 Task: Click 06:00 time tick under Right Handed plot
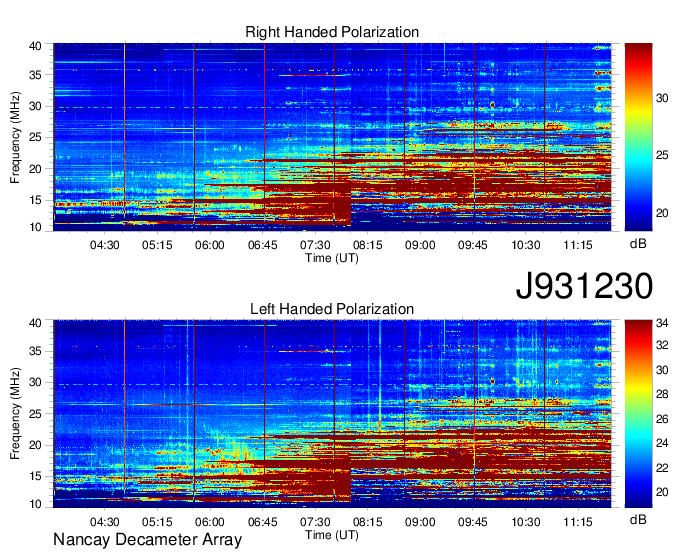[x=209, y=245]
